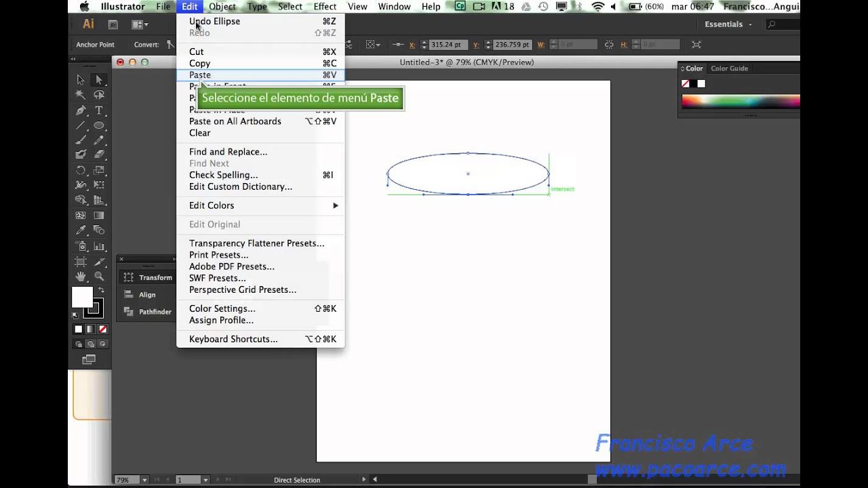Select the Blob Brush tool

coord(81,155)
